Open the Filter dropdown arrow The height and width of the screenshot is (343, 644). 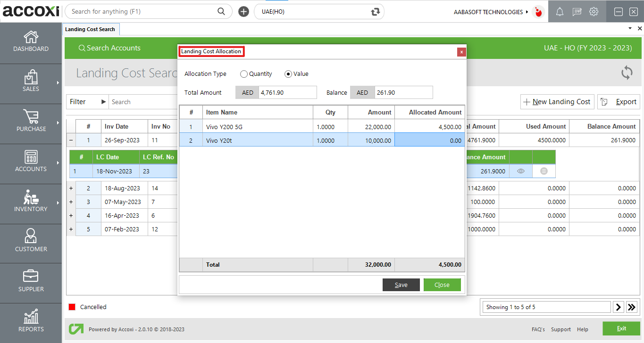104,102
